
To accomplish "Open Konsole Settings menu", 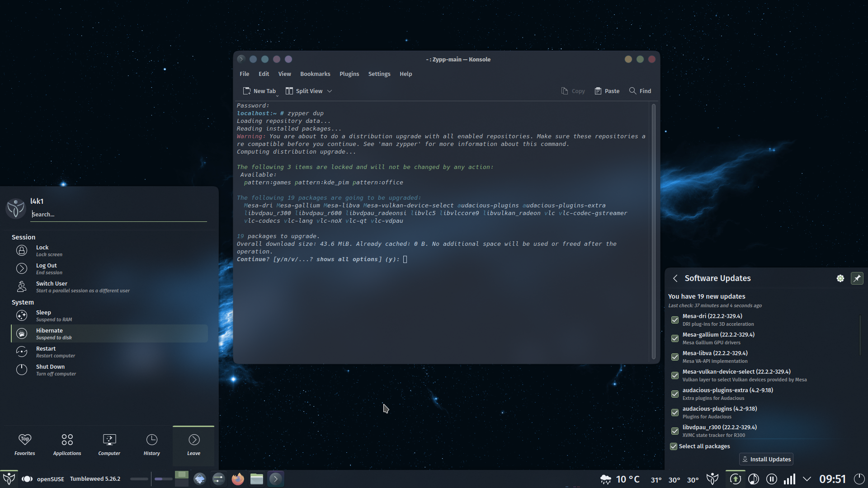I will pos(379,74).
